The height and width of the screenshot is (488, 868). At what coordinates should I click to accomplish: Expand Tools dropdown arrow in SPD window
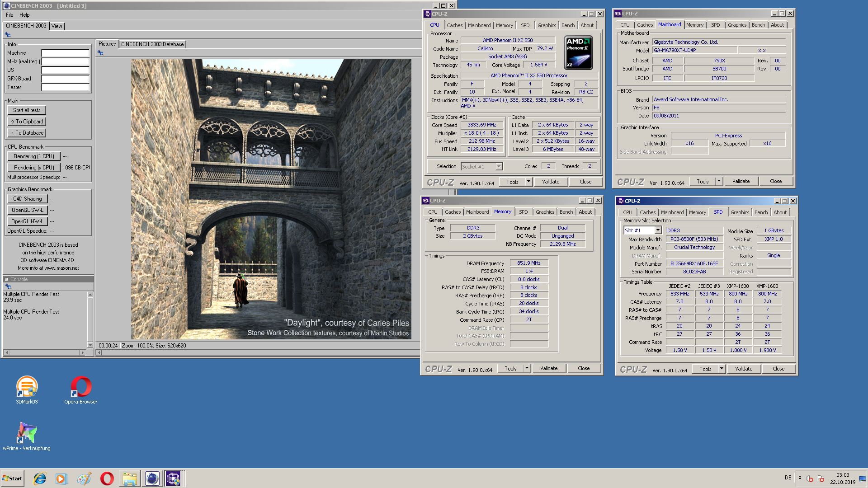[722, 369]
